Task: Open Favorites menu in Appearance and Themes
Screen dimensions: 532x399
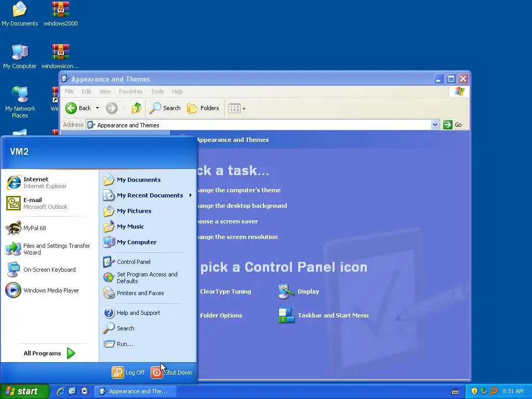Action: coord(130,91)
